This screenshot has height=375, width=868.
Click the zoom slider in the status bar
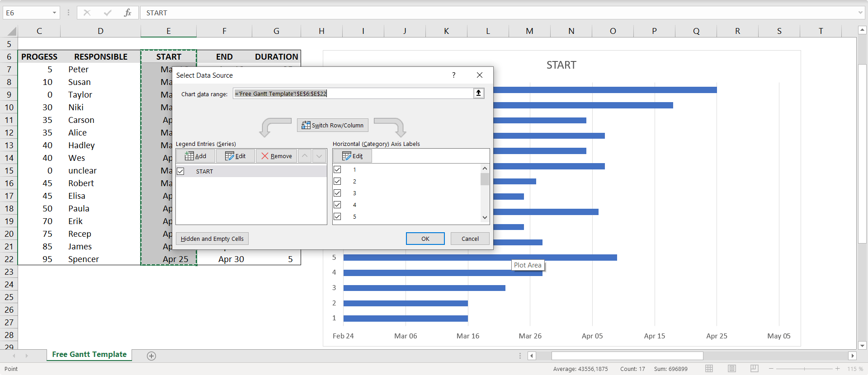tap(804, 369)
